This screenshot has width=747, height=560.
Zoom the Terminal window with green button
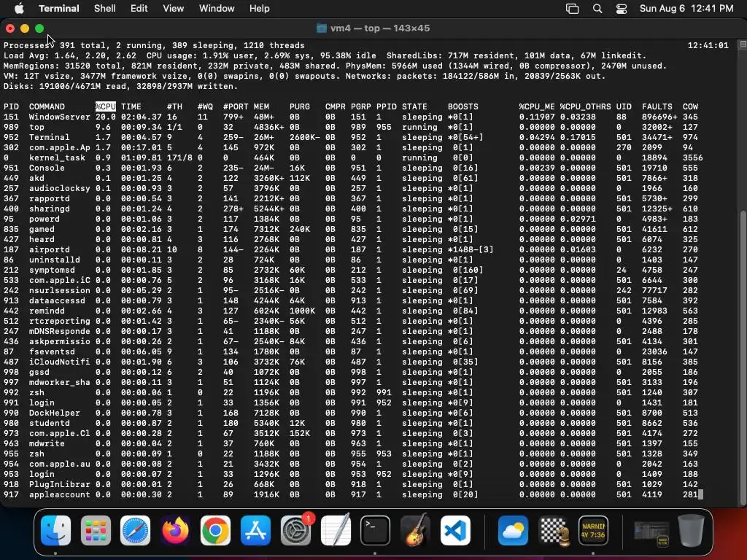click(x=39, y=28)
